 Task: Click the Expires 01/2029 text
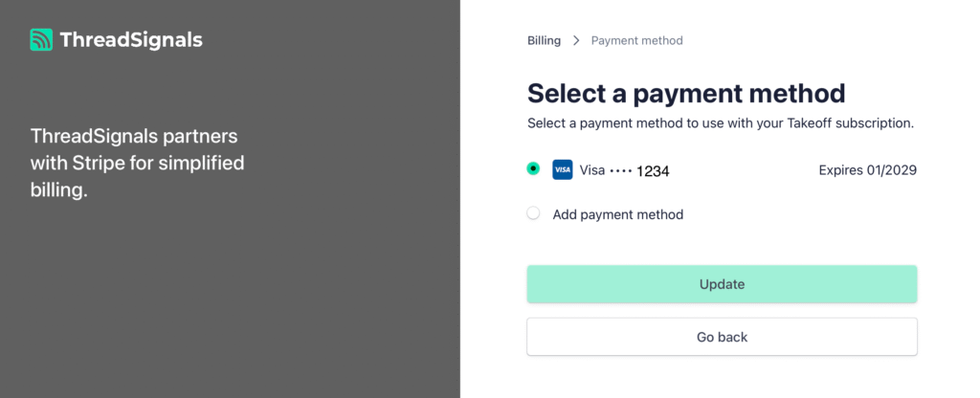point(867,170)
